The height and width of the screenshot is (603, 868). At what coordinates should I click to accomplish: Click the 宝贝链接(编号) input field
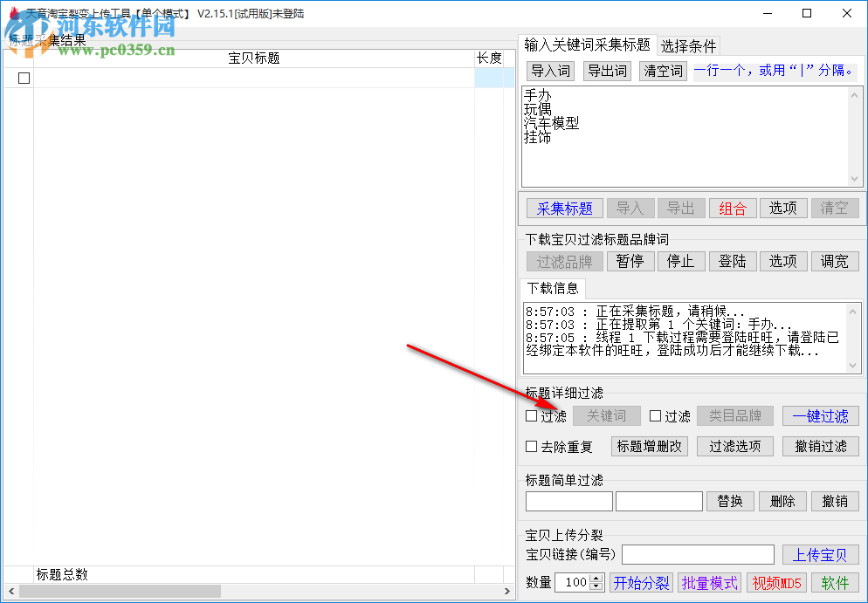click(697, 554)
